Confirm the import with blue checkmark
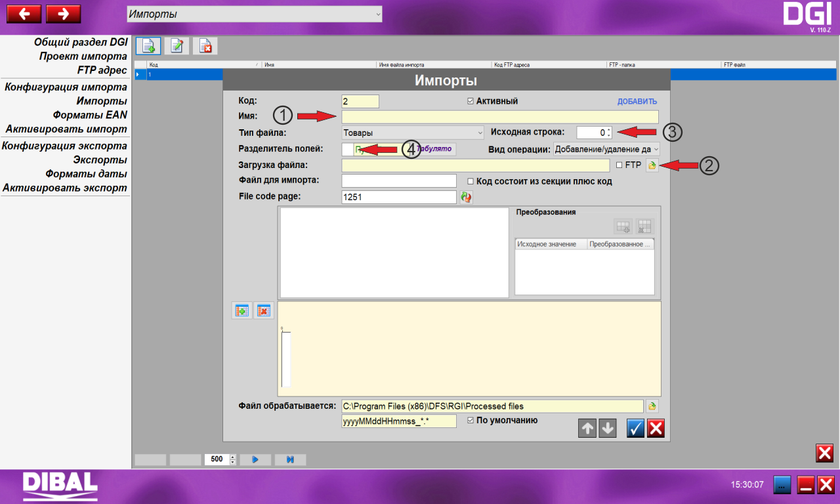This screenshot has height=504, width=840. [635, 428]
